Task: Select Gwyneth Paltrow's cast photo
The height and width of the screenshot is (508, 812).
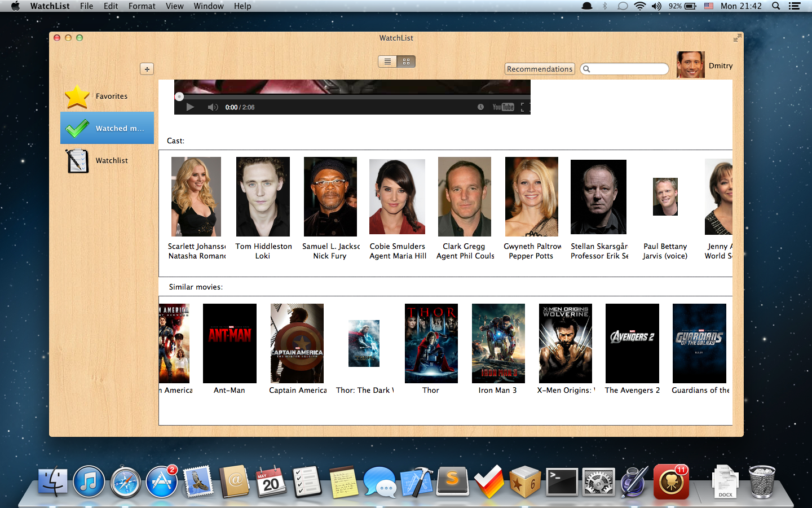Action: click(x=532, y=196)
